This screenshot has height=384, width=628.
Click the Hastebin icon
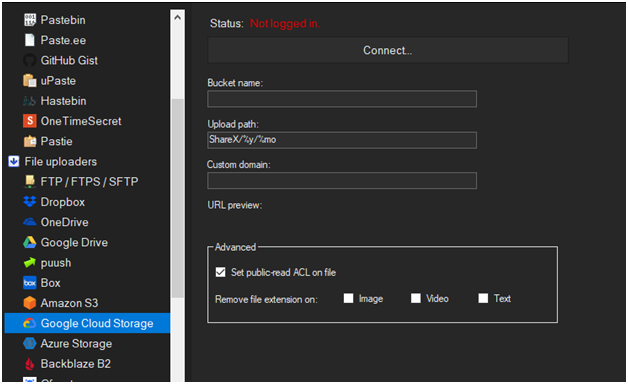tap(30, 101)
